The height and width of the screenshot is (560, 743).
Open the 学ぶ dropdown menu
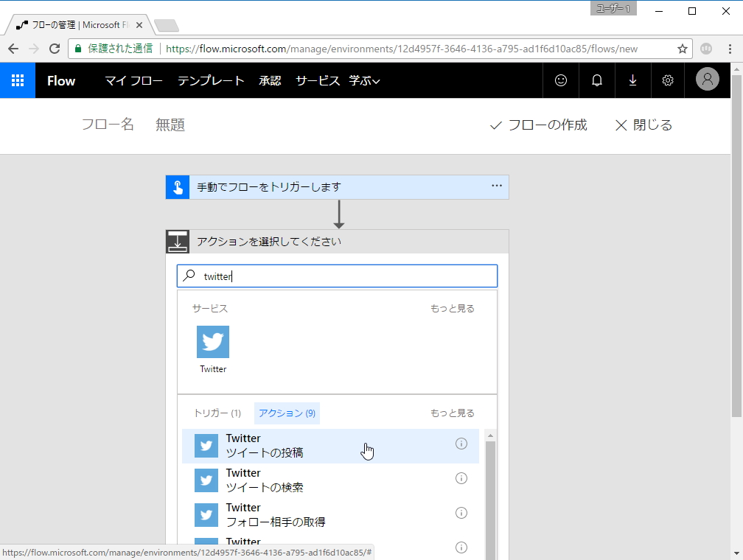(365, 80)
